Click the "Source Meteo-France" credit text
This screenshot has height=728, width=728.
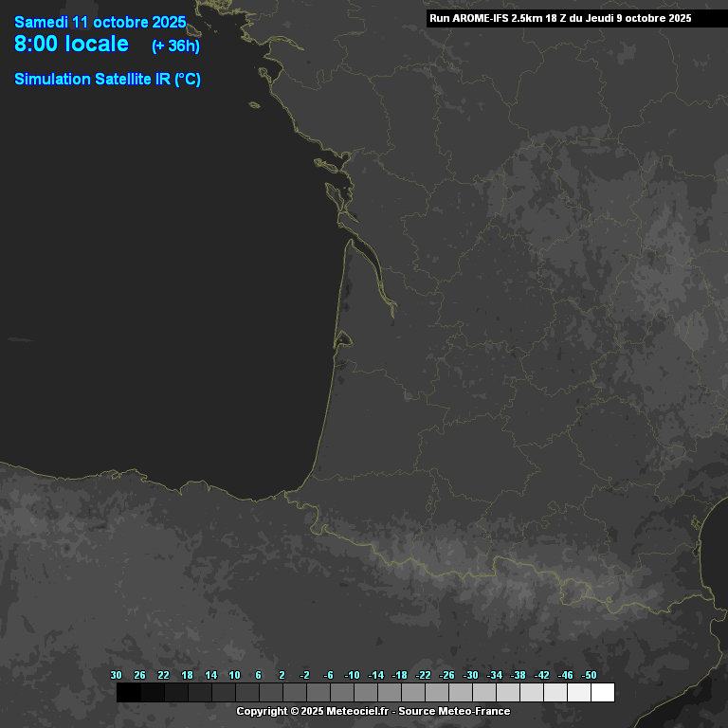[x=454, y=711]
